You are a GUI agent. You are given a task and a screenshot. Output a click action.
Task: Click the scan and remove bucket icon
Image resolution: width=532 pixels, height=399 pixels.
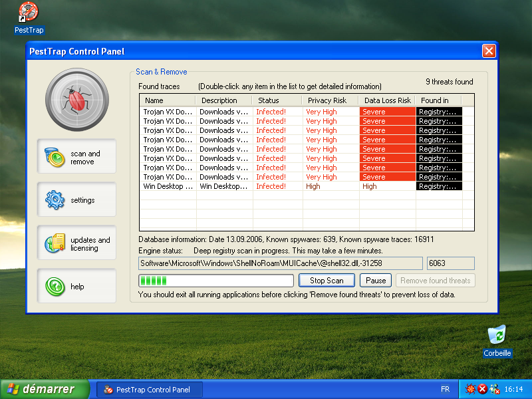pyautogui.click(x=55, y=157)
